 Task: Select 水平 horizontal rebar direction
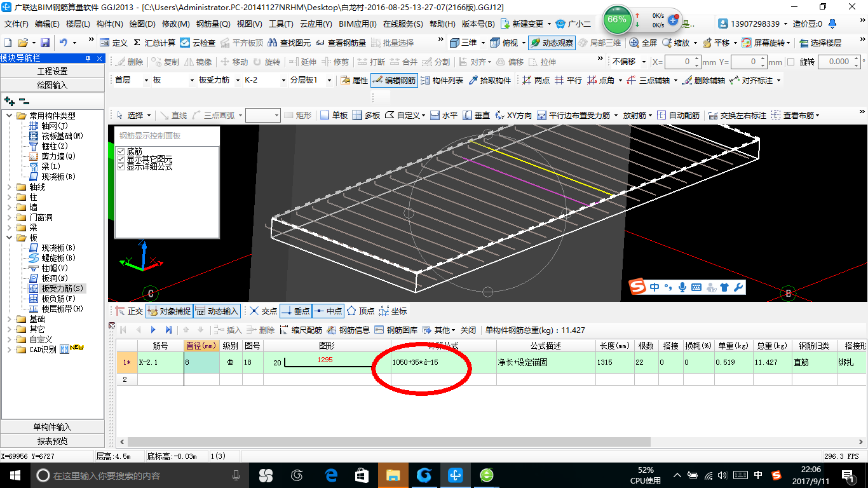[x=444, y=115]
